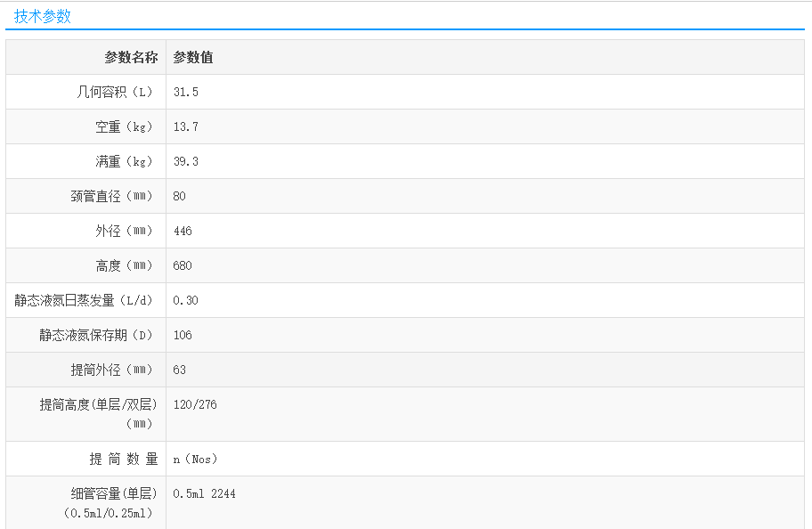Click the 0.5ml 2244 straw capacity value
This screenshot has height=529, width=812.
pyautogui.click(x=205, y=493)
